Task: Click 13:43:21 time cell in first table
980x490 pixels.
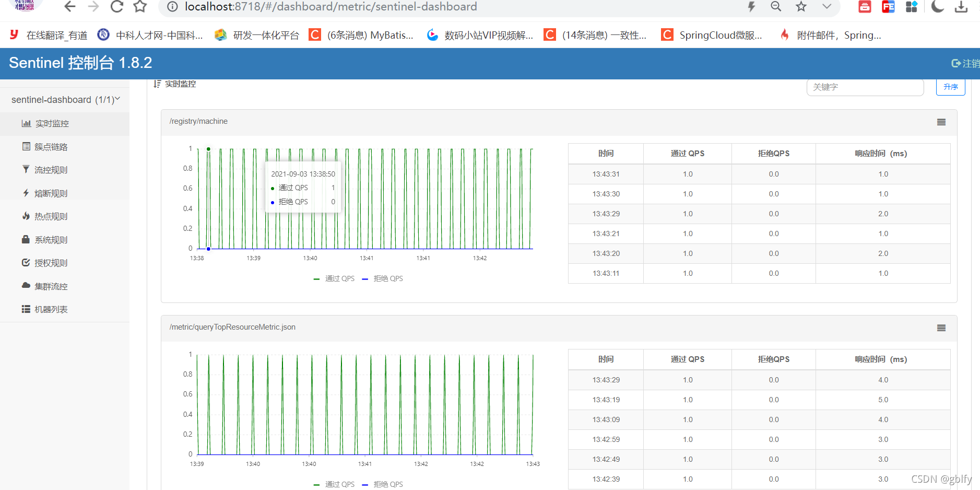Action: coord(606,234)
